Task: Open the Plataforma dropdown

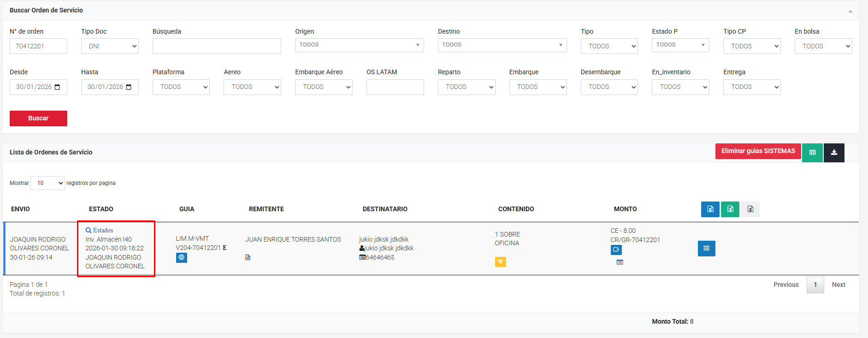Action: click(x=181, y=87)
